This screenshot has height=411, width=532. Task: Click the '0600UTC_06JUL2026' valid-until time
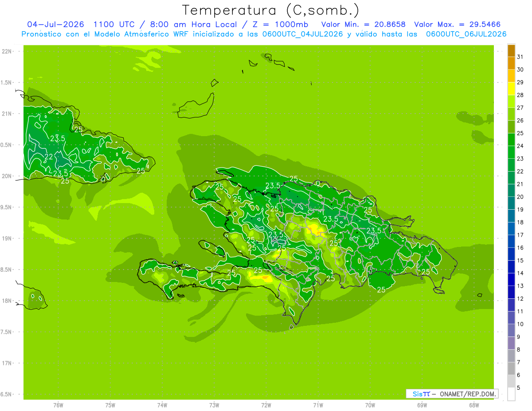pyautogui.click(x=466, y=34)
